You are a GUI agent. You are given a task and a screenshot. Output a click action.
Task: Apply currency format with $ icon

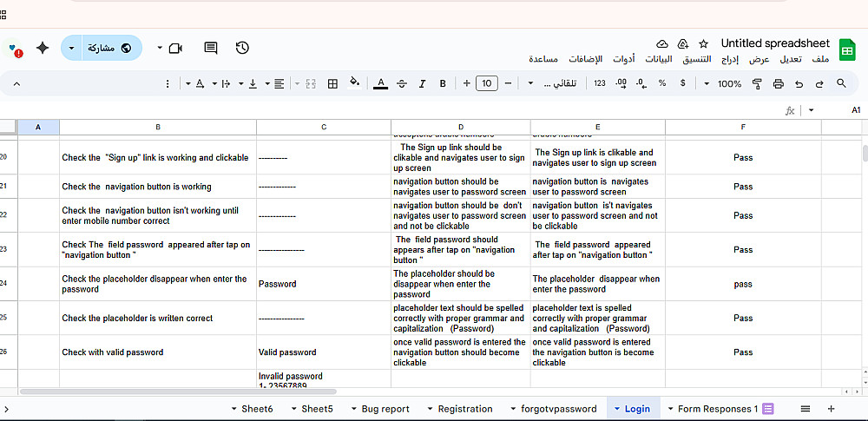pos(682,83)
